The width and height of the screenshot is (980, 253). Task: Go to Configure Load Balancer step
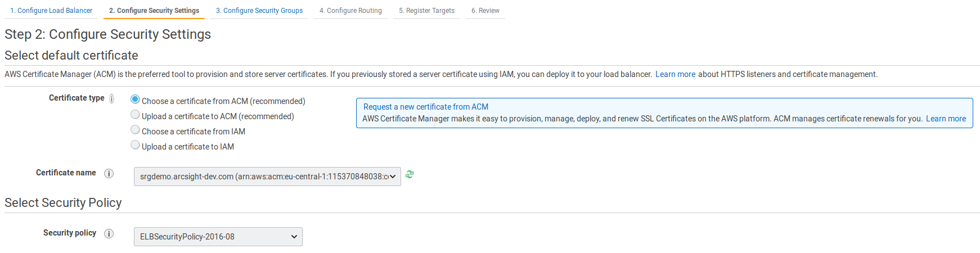click(51, 11)
